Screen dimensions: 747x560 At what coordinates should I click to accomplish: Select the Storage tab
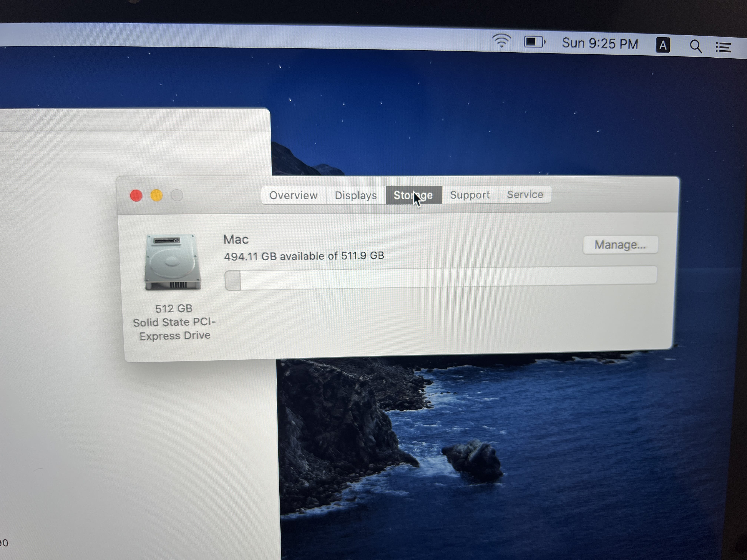coord(414,195)
